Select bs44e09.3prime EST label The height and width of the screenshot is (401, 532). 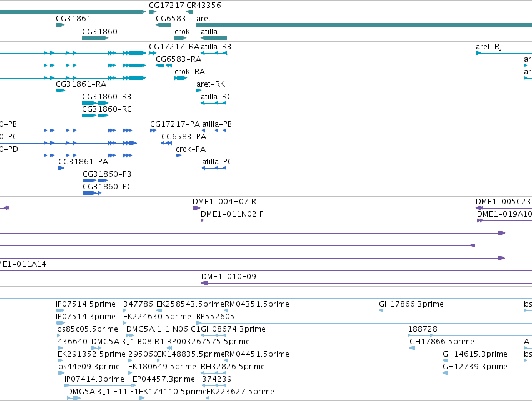pos(89,367)
